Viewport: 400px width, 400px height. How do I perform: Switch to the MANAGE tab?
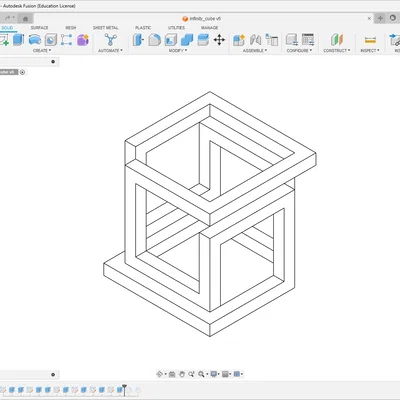pyautogui.click(x=209, y=28)
